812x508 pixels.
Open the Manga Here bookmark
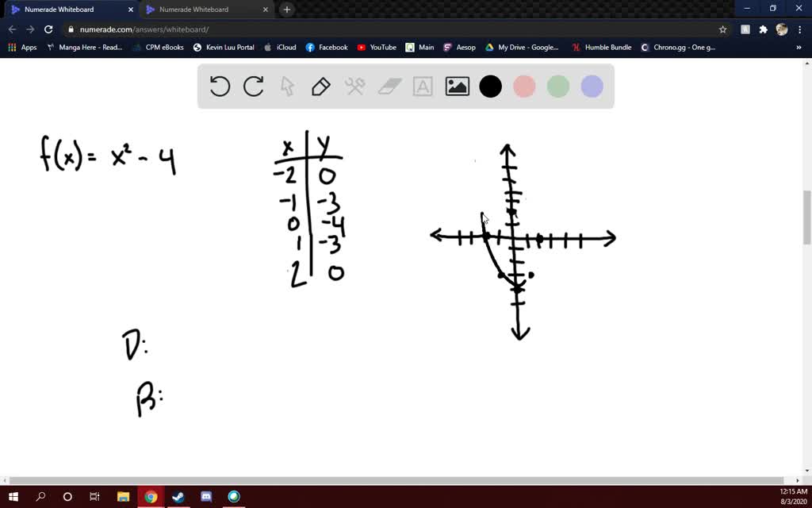pos(85,47)
